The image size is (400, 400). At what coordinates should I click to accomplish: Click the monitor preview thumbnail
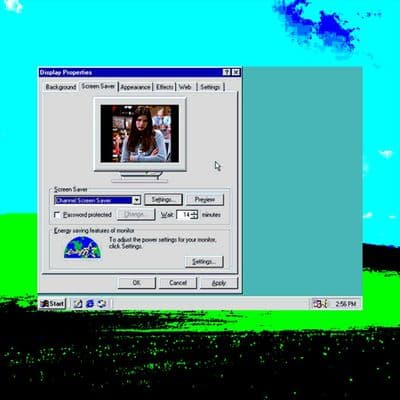[140, 134]
